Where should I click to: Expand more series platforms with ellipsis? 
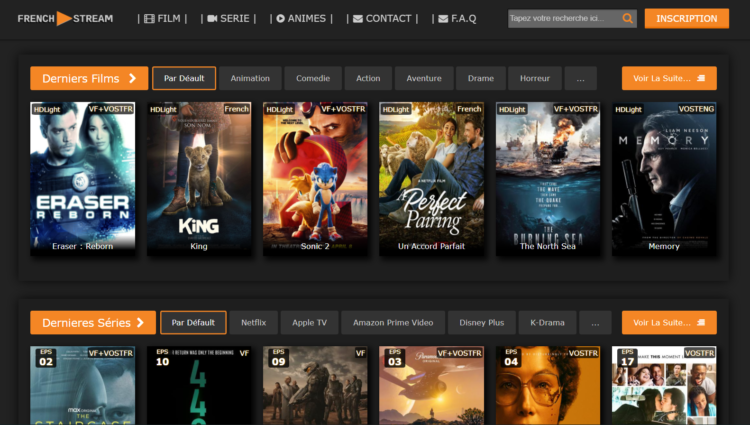(595, 323)
